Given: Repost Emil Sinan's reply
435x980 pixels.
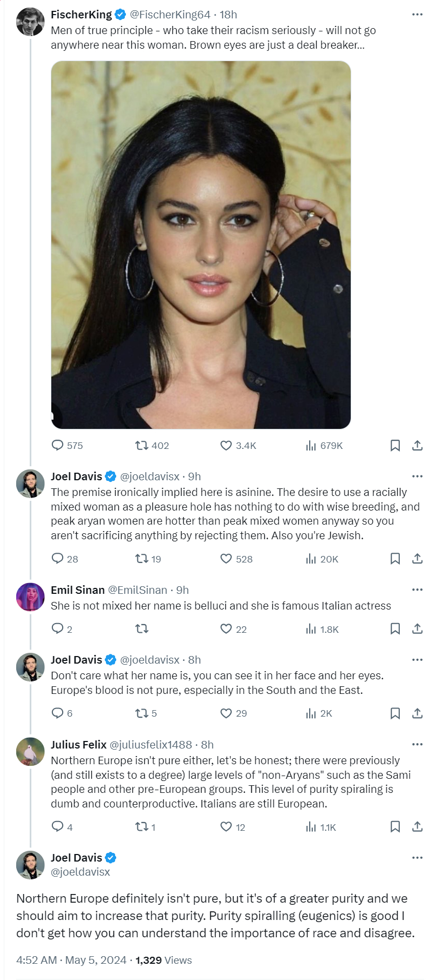Looking at the screenshot, I should point(142,629).
